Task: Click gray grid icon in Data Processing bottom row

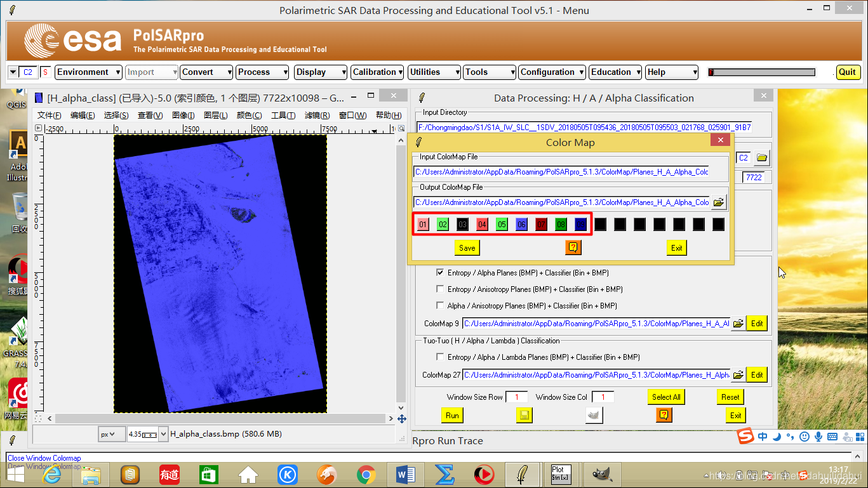Action: (594, 415)
